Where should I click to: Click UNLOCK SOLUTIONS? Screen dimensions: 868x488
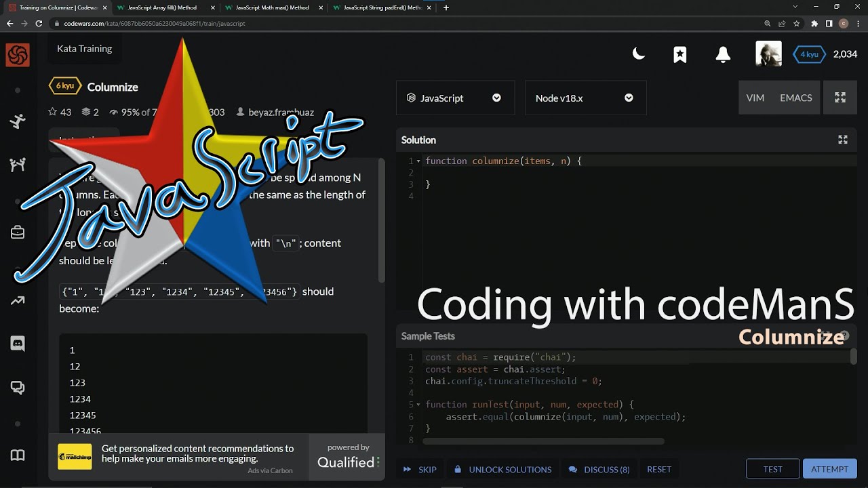point(502,469)
